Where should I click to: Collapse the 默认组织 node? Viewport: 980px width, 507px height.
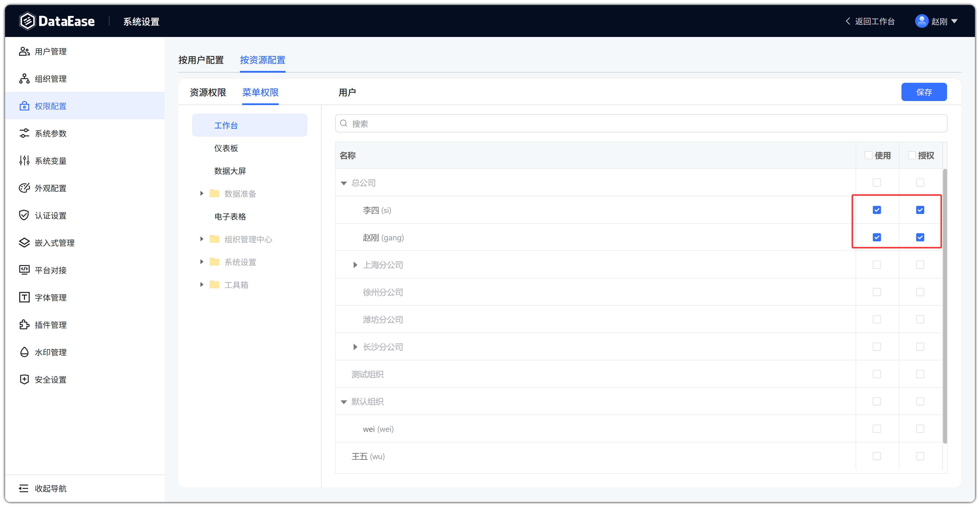(x=344, y=402)
